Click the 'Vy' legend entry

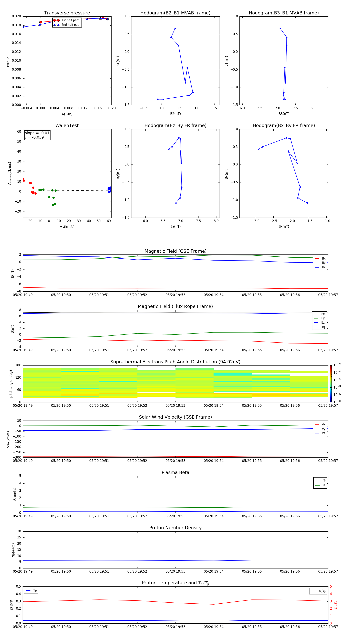point(320,429)
